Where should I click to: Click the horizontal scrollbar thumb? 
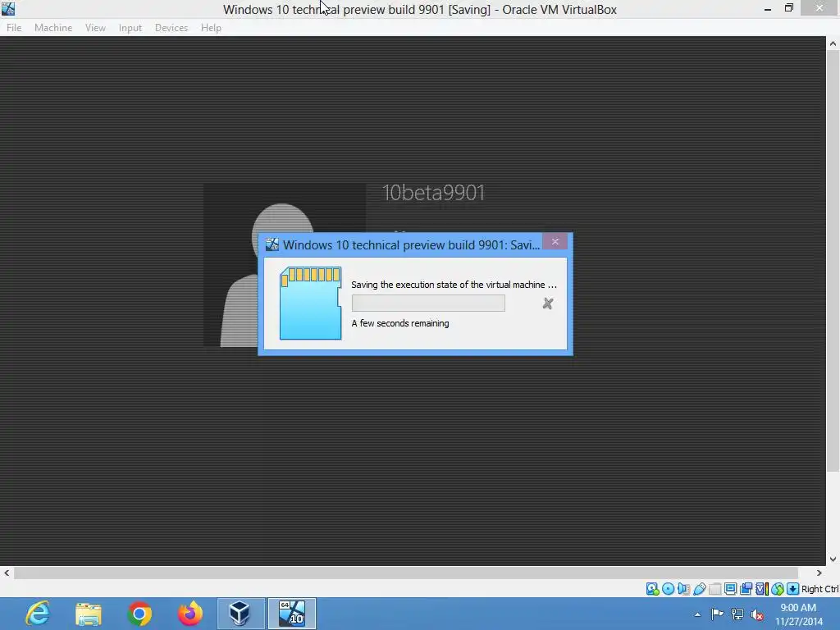tap(406, 573)
